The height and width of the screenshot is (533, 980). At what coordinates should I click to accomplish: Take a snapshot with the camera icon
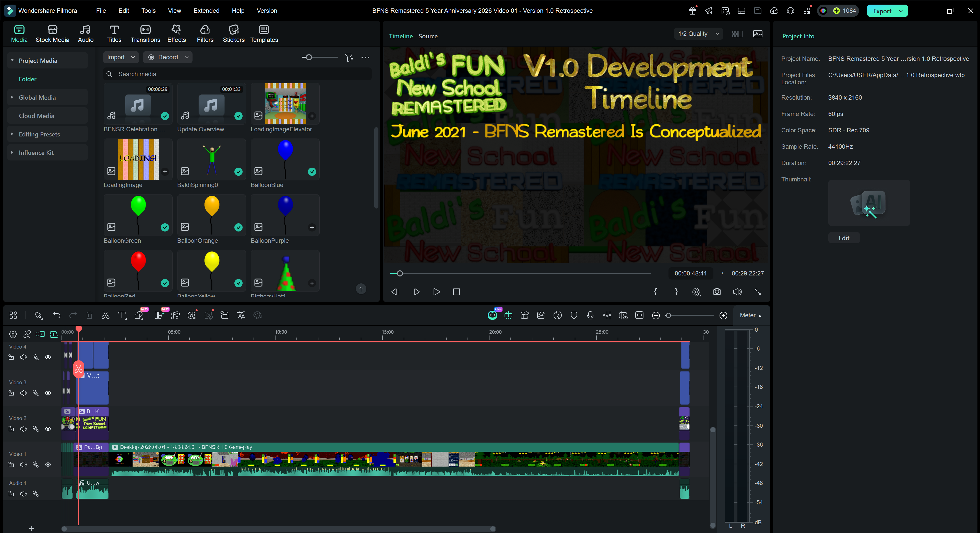717,292
